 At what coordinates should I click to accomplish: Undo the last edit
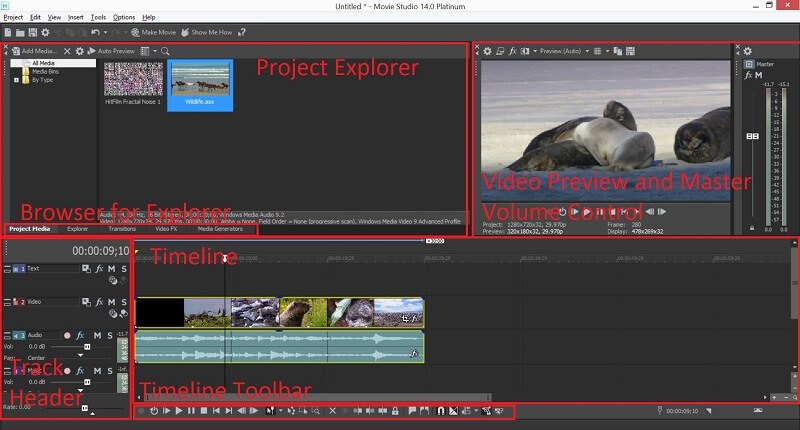tap(95, 33)
